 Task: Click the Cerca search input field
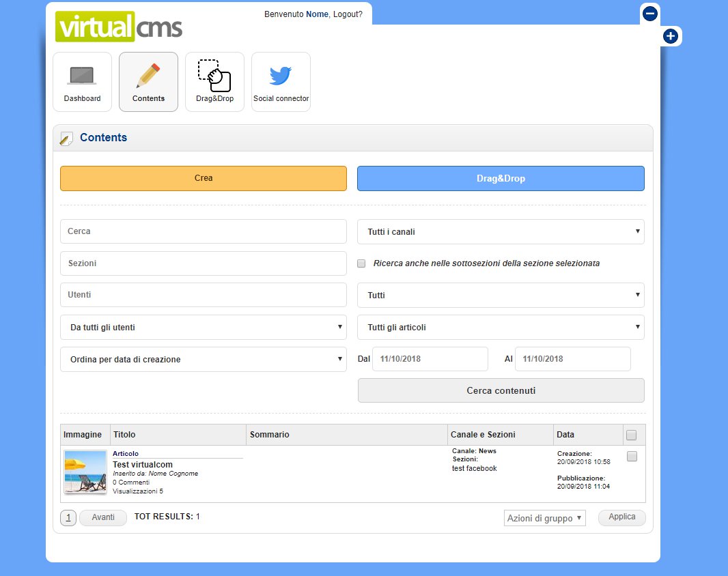coord(204,231)
